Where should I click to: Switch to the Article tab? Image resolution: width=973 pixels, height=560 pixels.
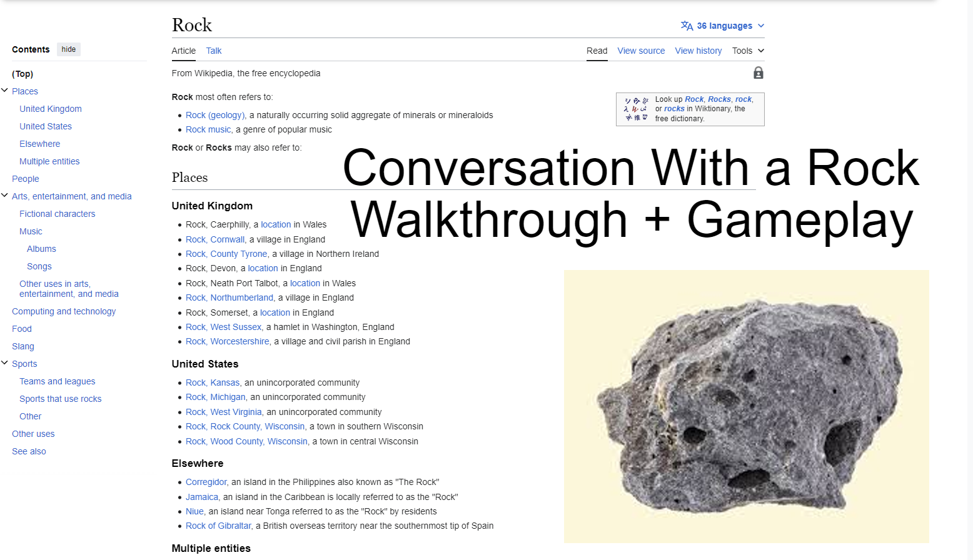pyautogui.click(x=184, y=51)
